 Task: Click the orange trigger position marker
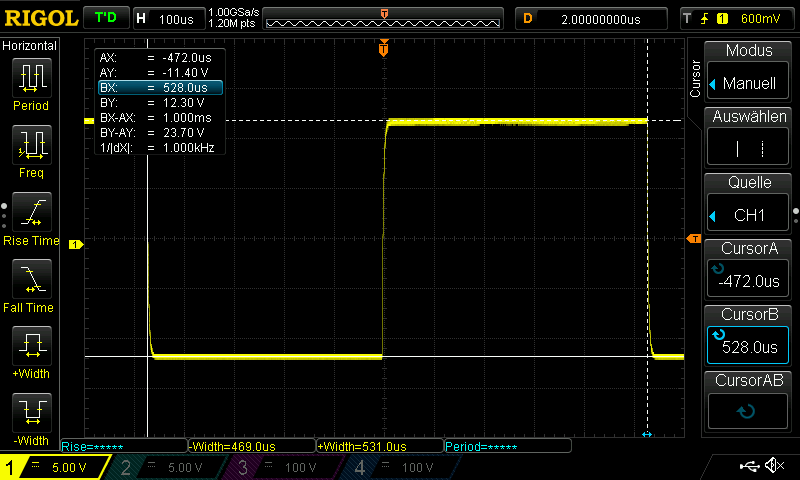coord(383,47)
